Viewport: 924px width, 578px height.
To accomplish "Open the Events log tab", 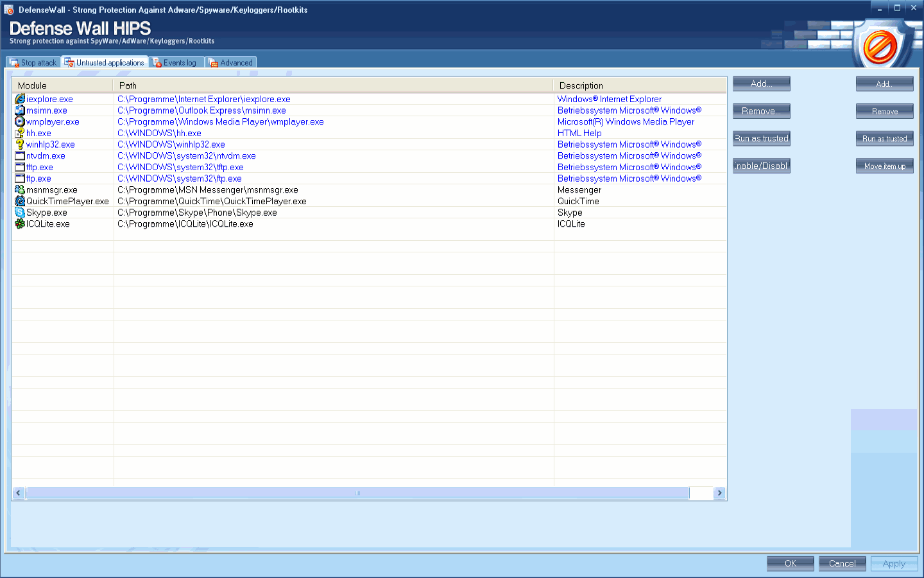I will (176, 62).
